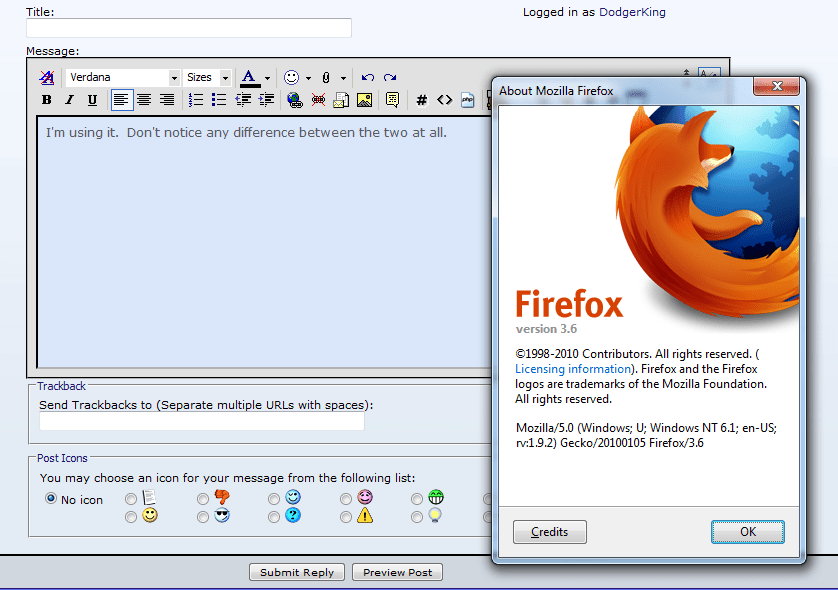Click the smiley face toolbar icon
The image size is (838, 590).
click(x=291, y=77)
